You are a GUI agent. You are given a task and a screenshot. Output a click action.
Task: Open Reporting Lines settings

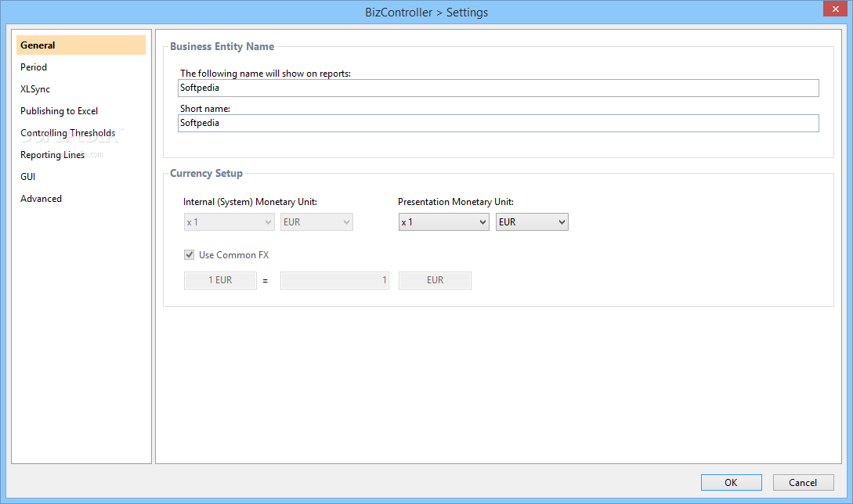tap(52, 155)
